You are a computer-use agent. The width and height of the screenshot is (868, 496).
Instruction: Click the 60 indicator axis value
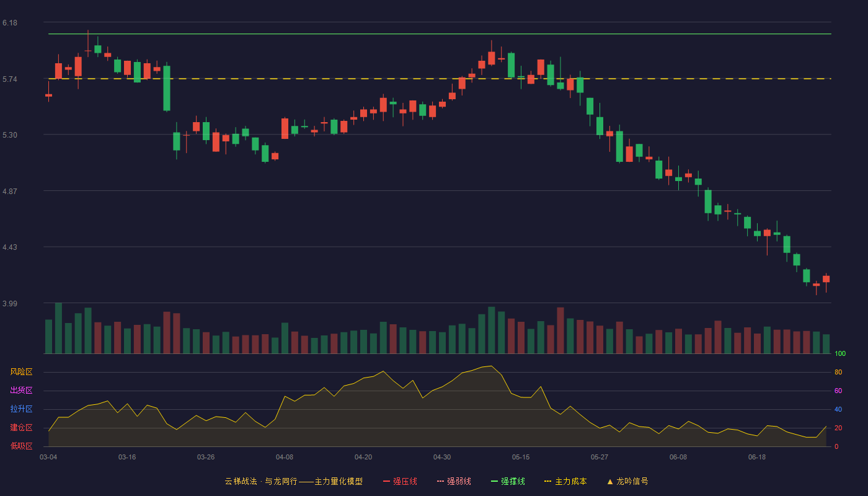(x=838, y=391)
